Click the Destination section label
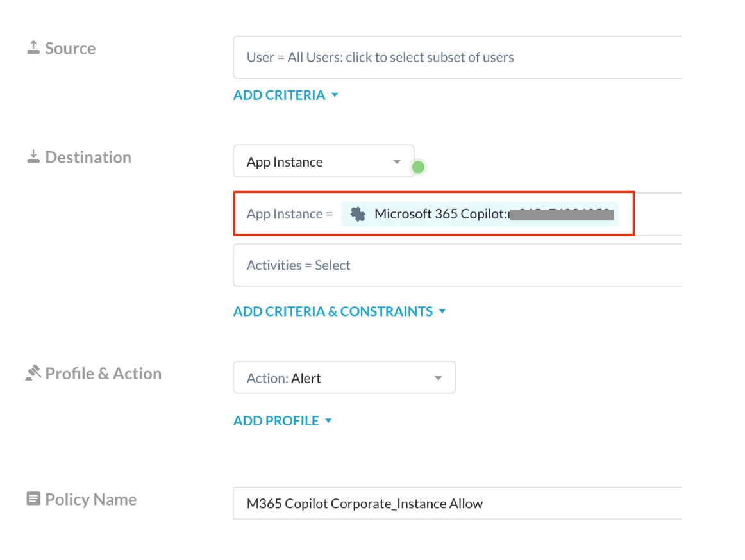The height and width of the screenshot is (560, 745). 88,157
